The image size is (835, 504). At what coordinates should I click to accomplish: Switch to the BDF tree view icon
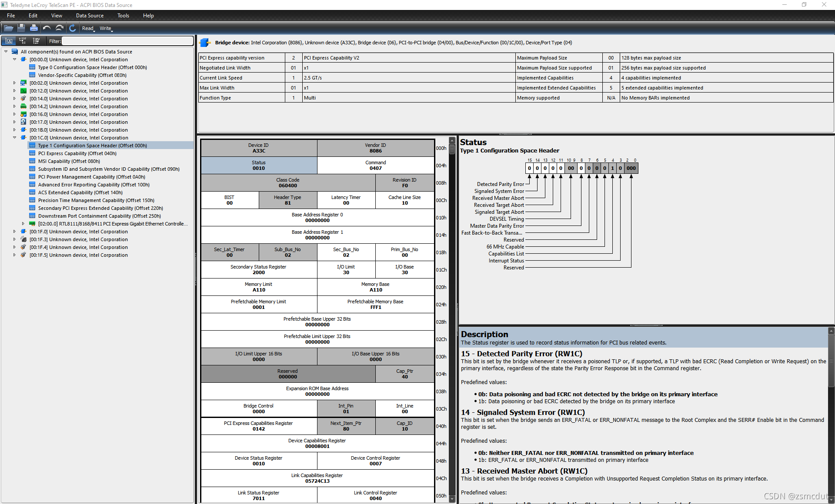[x=23, y=41]
